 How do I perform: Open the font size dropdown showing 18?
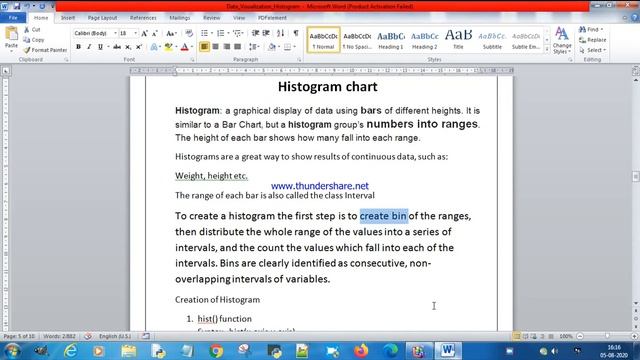136,33
